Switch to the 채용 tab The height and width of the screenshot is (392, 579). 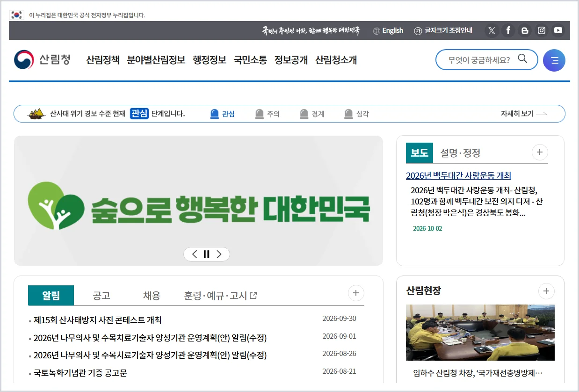tap(152, 295)
